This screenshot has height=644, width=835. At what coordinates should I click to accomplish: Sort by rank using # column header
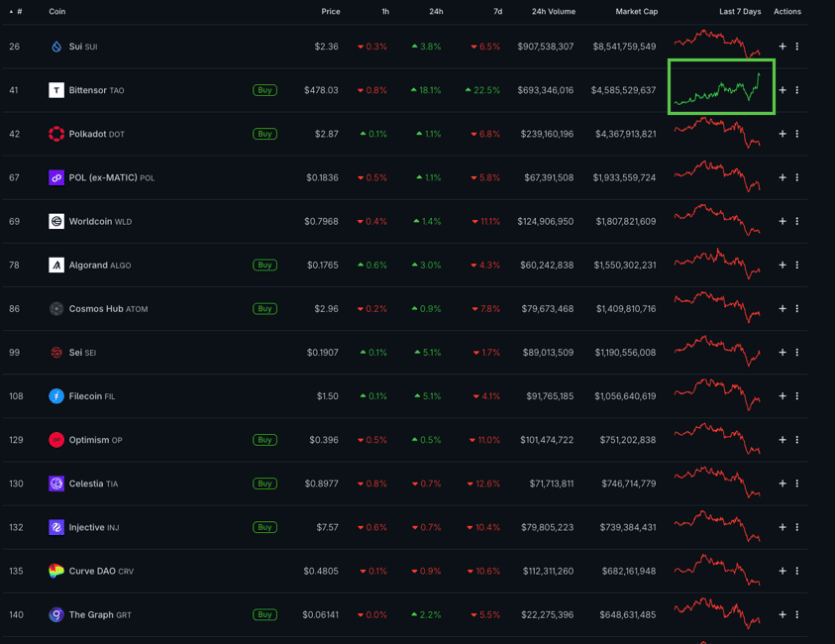pyautogui.click(x=19, y=12)
